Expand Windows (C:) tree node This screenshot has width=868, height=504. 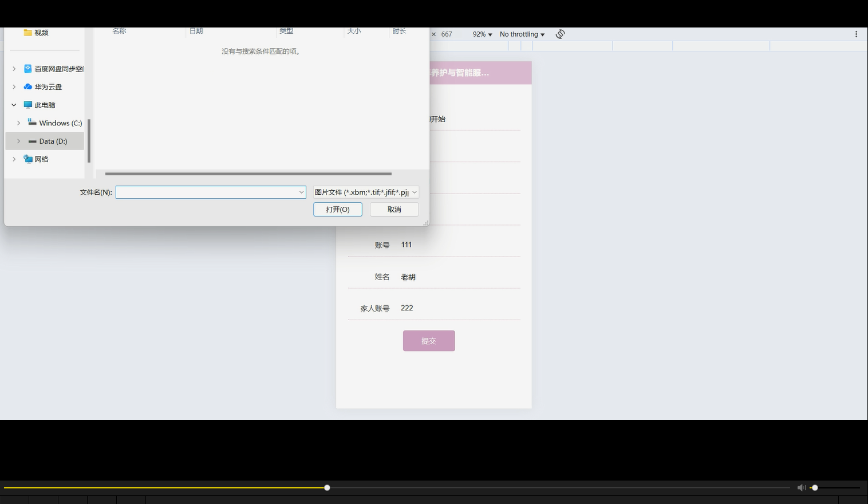(19, 123)
